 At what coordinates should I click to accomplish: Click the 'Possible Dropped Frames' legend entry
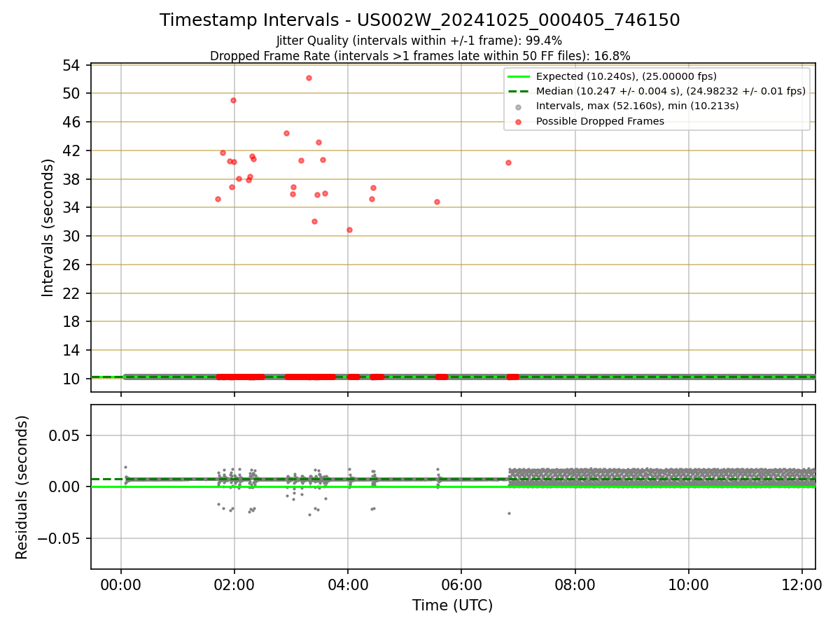600,121
